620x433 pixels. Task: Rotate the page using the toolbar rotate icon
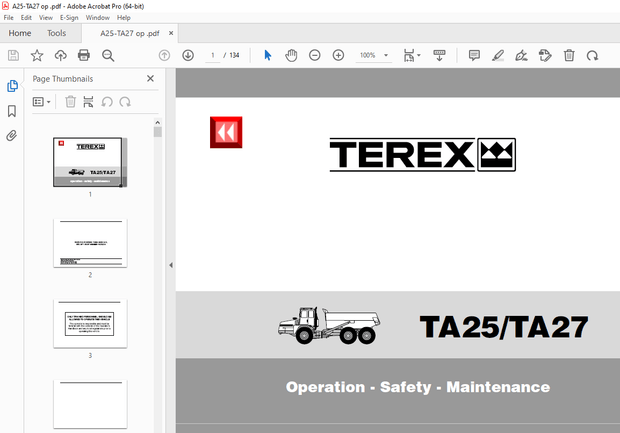[x=592, y=55]
